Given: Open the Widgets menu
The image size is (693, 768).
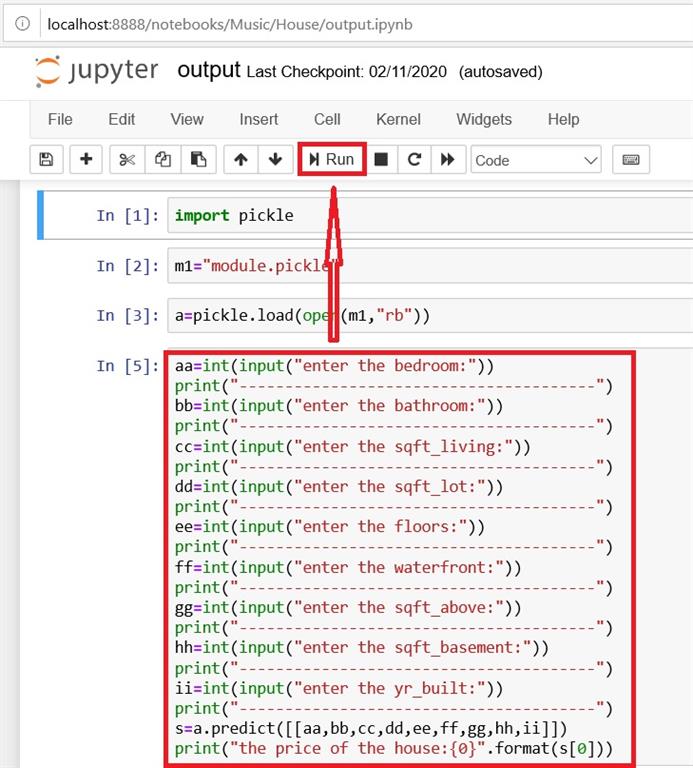Looking at the screenshot, I should point(484,120).
